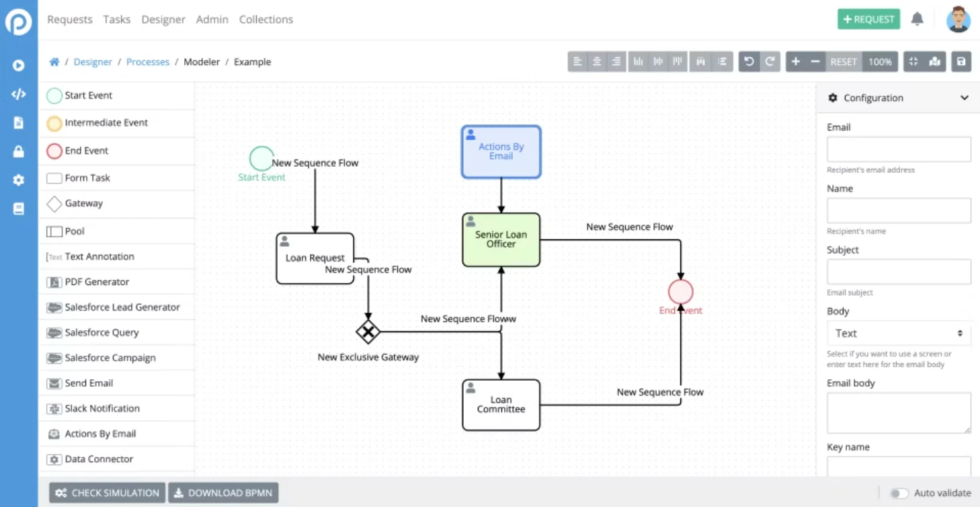Select the Send Email palette icon
Screen dimensions: 980x507
click(x=56, y=383)
